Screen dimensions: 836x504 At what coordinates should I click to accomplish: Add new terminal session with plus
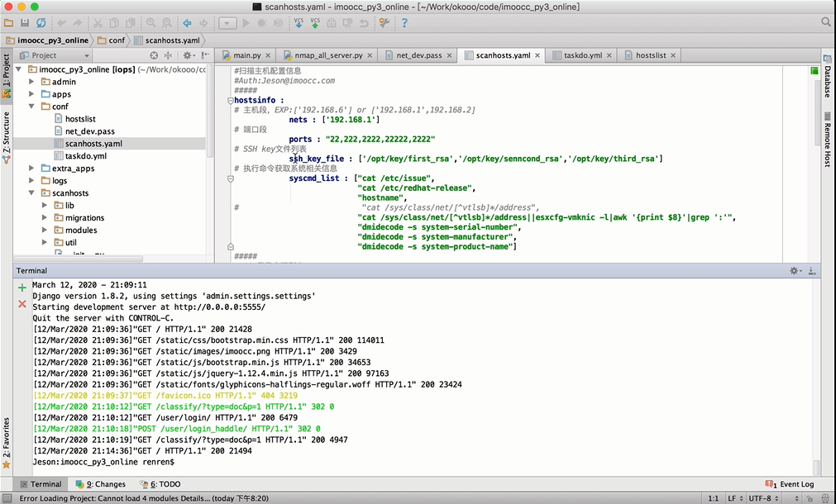click(x=21, y=288)
